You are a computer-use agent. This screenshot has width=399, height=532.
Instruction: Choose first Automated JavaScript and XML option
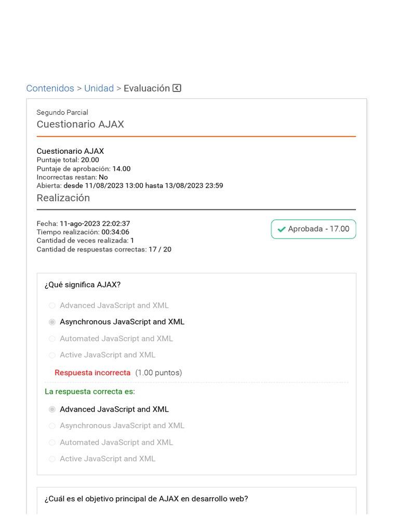[52, 339]
